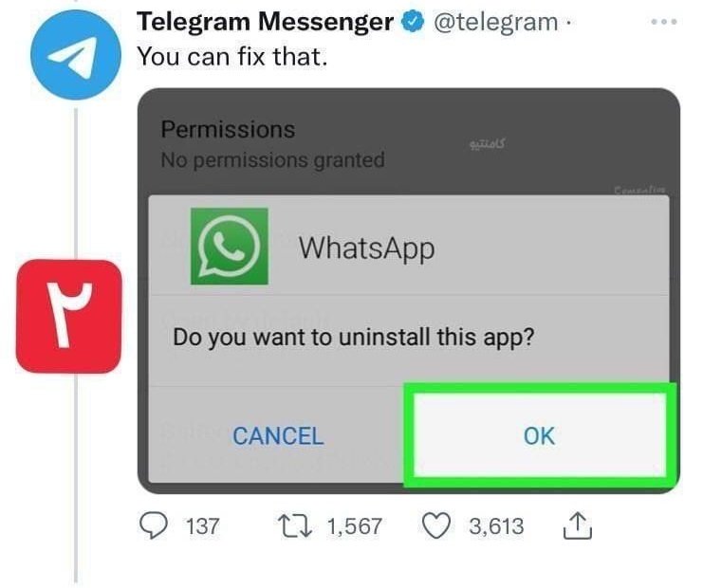
Task: Click the share upload icon
Action: click(x=578, y=525)
